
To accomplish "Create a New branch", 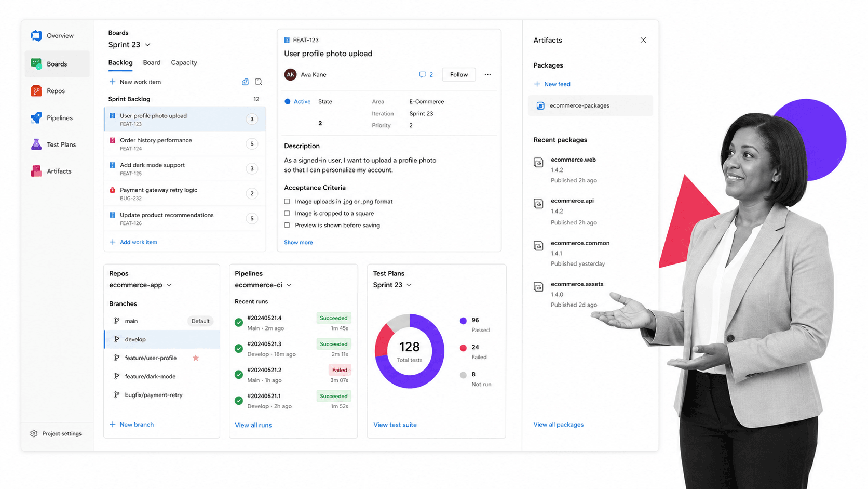I will pos(132,425).
